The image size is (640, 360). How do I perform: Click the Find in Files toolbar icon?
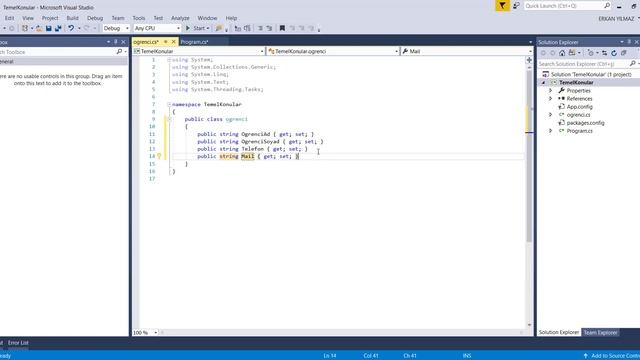pyautogui.click(x=219, y=28)
